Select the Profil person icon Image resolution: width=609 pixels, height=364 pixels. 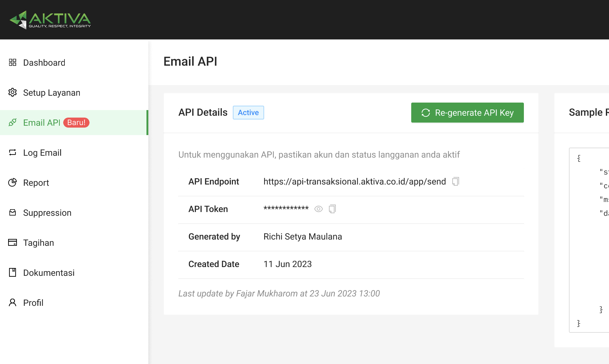point(13,302)
